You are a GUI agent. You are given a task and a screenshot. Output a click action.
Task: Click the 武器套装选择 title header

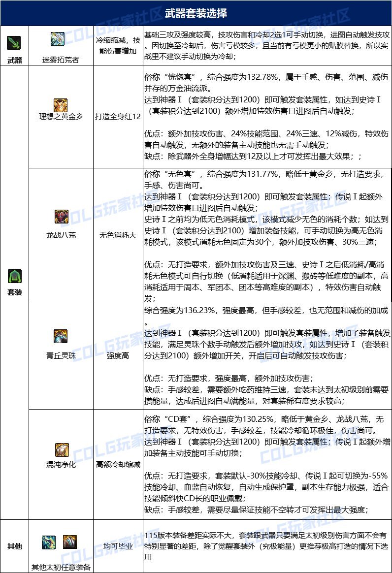point(196,13)
